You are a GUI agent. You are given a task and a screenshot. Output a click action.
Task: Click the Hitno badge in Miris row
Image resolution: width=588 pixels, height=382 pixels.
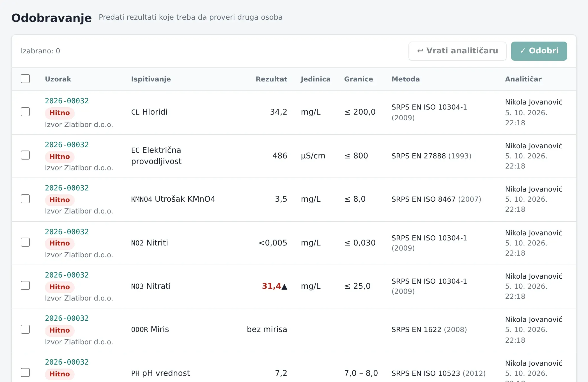59,330
